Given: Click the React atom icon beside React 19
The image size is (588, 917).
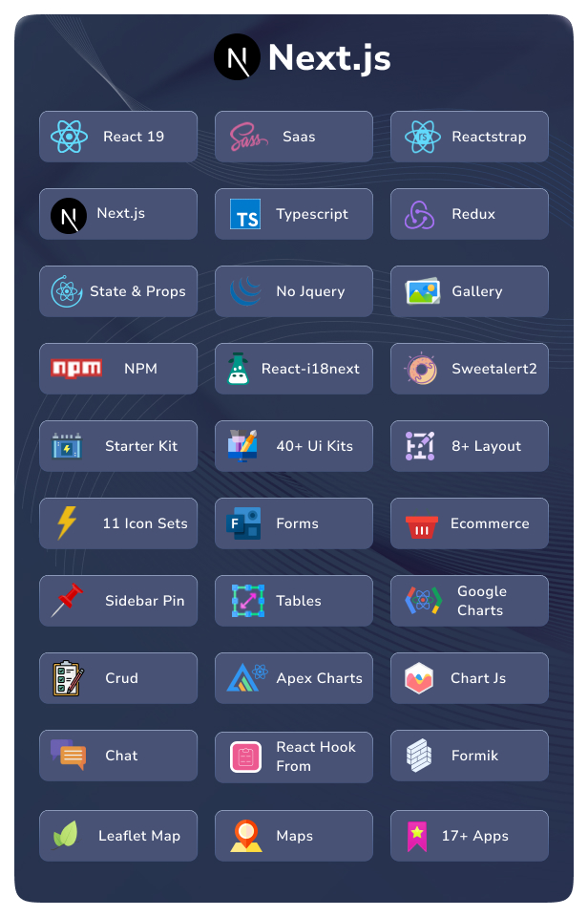Looking at the screenshot, I should point(69,137).
